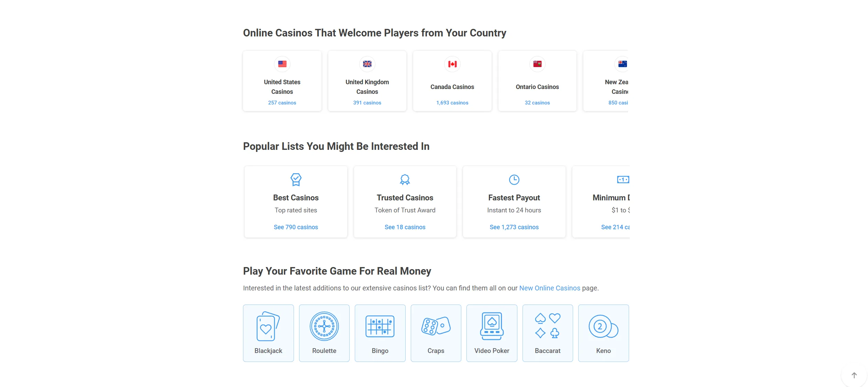Viewport: 868px width, 387px height.
Task: Click the Top rated sites text
Action: tap(296, 210)
